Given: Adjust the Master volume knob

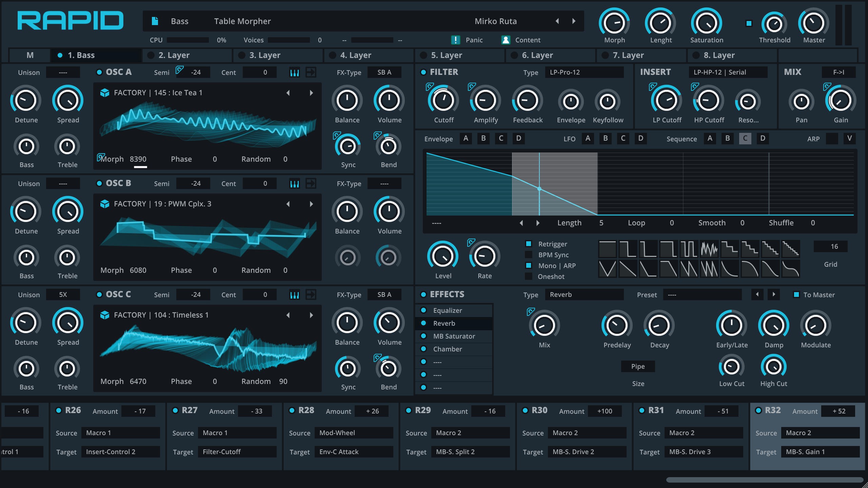Looking at the screenshot, I should tap(813, 23).
